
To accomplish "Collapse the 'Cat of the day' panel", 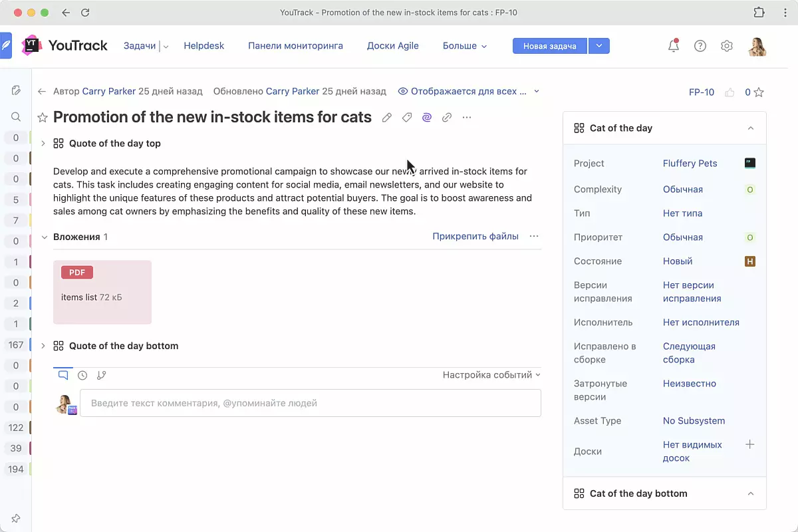I will pos(751,128).
